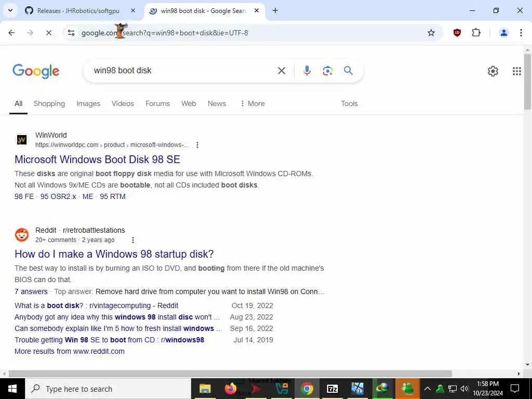Screen dimensions: 532x399
Task: Open the Google apps grid
Action: 516,71
